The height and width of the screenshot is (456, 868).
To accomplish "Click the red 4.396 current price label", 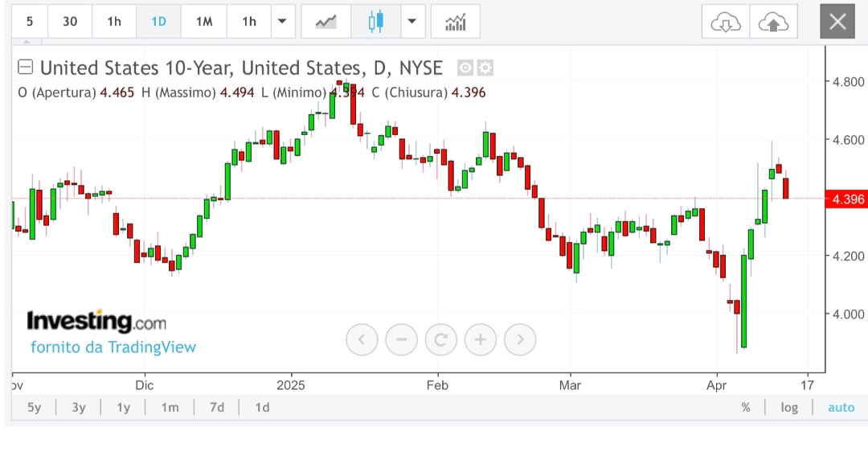I will click(845, 199).
